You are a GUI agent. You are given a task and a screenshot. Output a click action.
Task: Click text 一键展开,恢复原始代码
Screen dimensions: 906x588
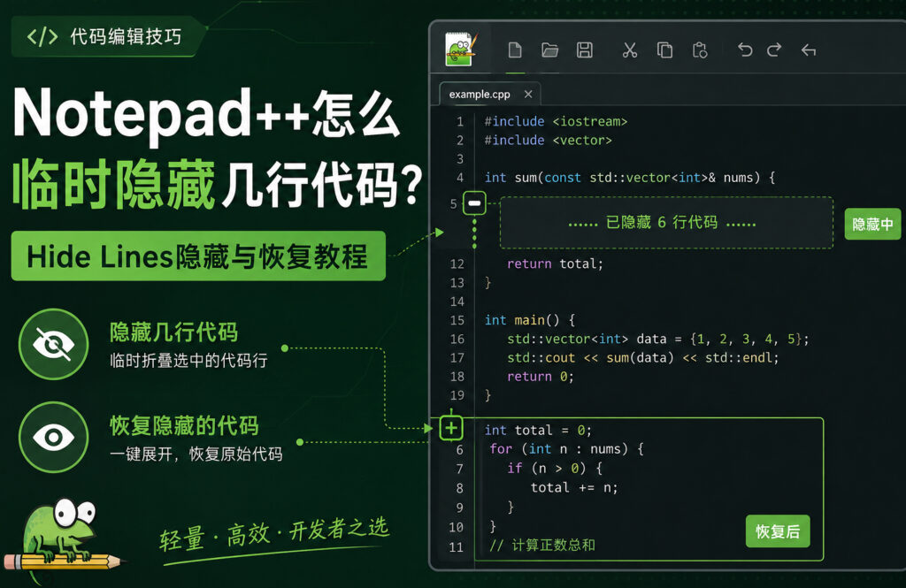[x=196, y=454]
